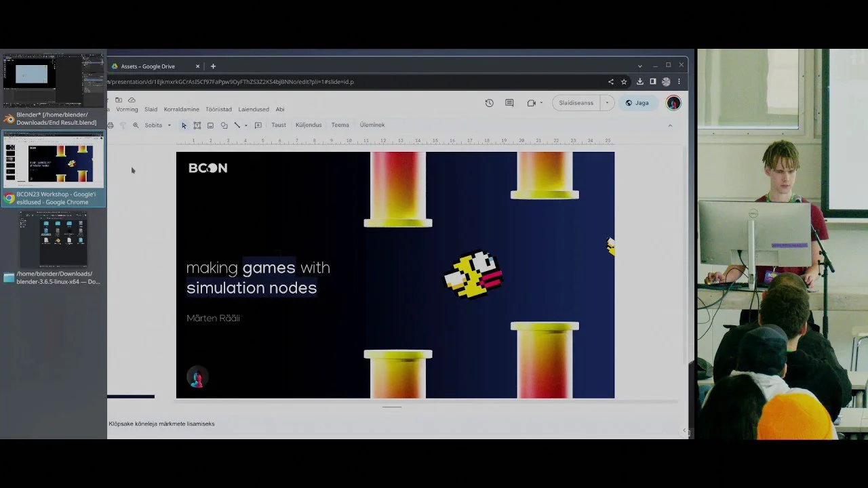Click the insert image tool
Screen dimensions: 868x488
coord(210,125)
